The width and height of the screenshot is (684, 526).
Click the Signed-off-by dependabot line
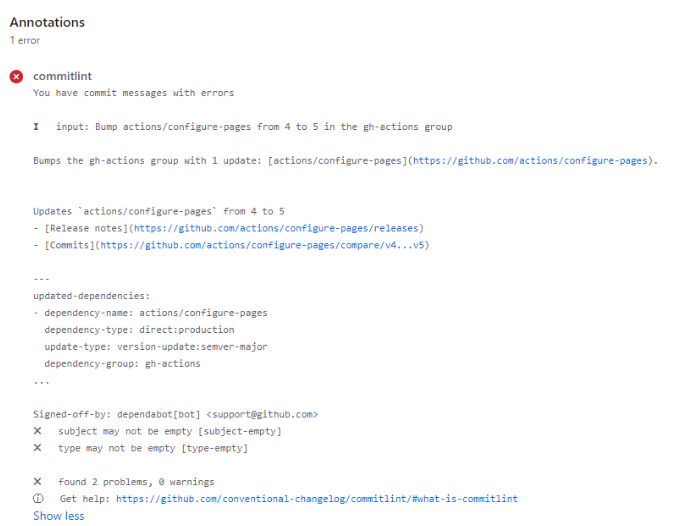[176, 414]
